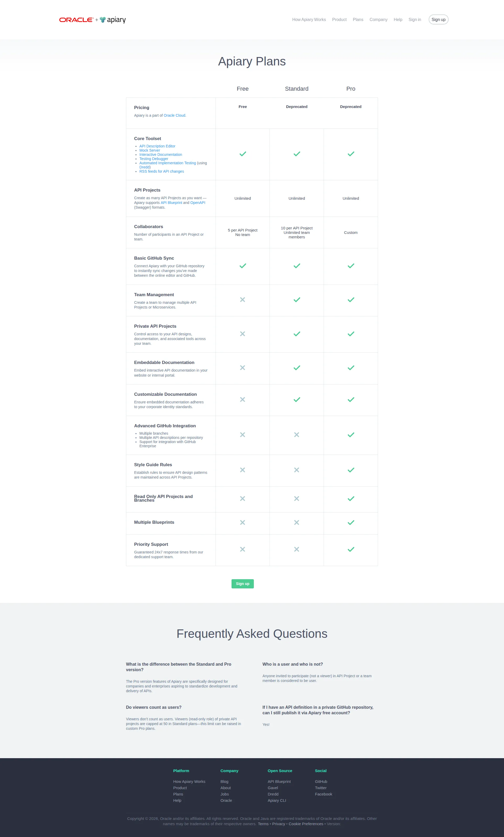
Task: Open the API Blueprint link under Open Source
Action: (x=279, y=781)
